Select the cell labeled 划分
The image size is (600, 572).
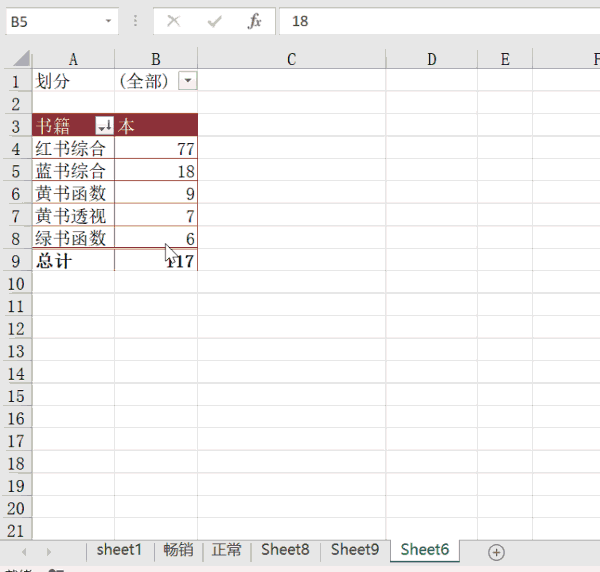[73, 81]
